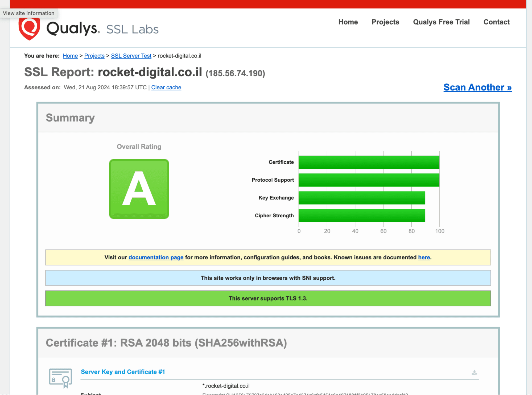Viewport: 532px width, 395px height.
Task: Open the Qualys Free Trial page
Action: tap(441, 22)
